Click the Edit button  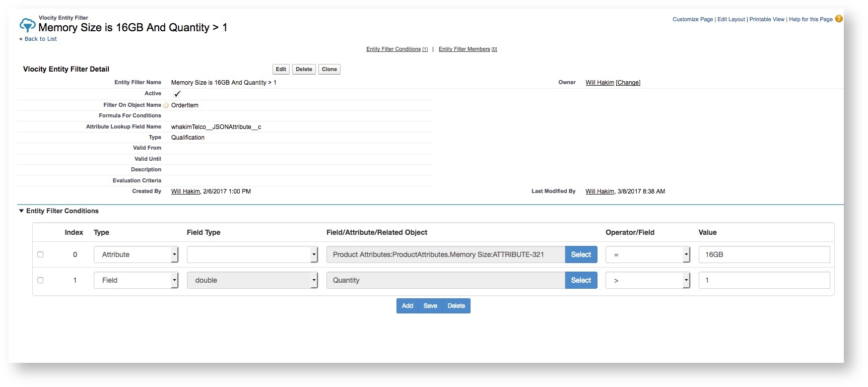[x=281, y=69]
